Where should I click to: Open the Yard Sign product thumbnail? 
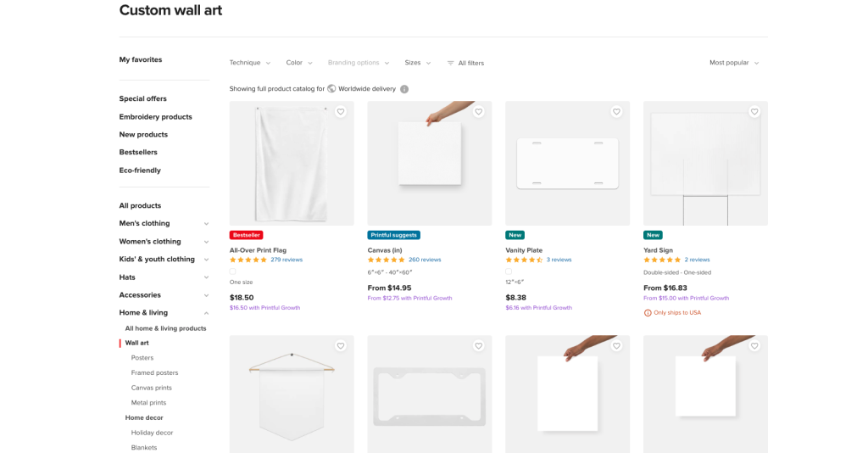click(x=705, y=164)
